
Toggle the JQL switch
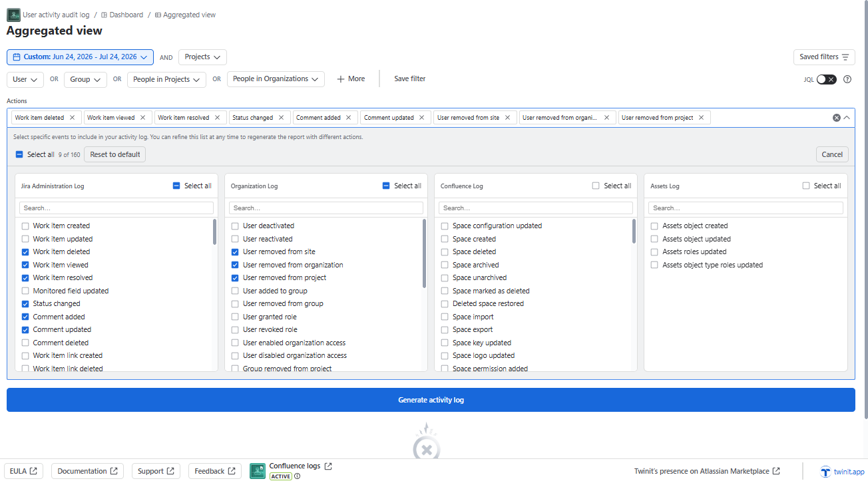[x=826, y=79]
